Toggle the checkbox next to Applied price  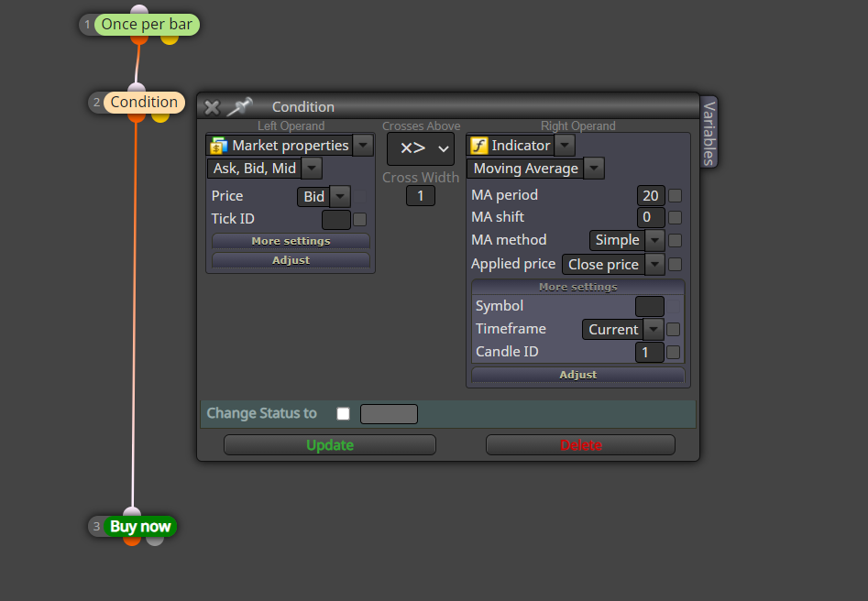pyautogui.click(x=675, y=265)
